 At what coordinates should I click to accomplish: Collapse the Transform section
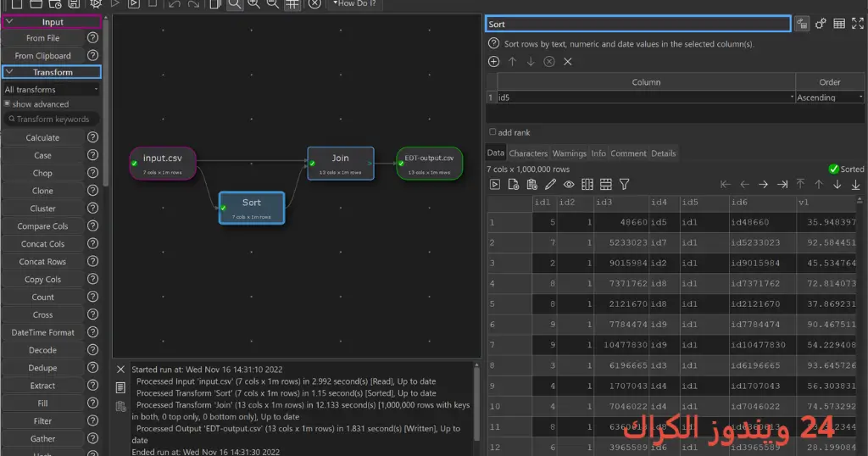tap(9, 71)
